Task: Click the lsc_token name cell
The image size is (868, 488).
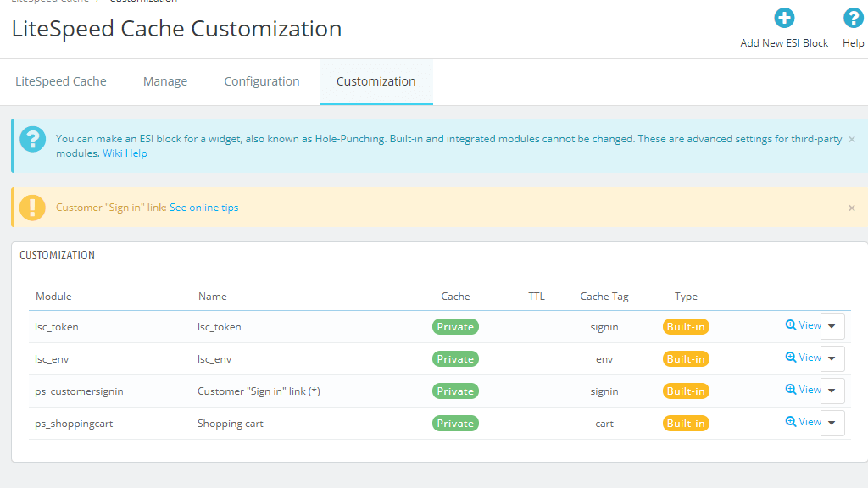Action: 220,327
